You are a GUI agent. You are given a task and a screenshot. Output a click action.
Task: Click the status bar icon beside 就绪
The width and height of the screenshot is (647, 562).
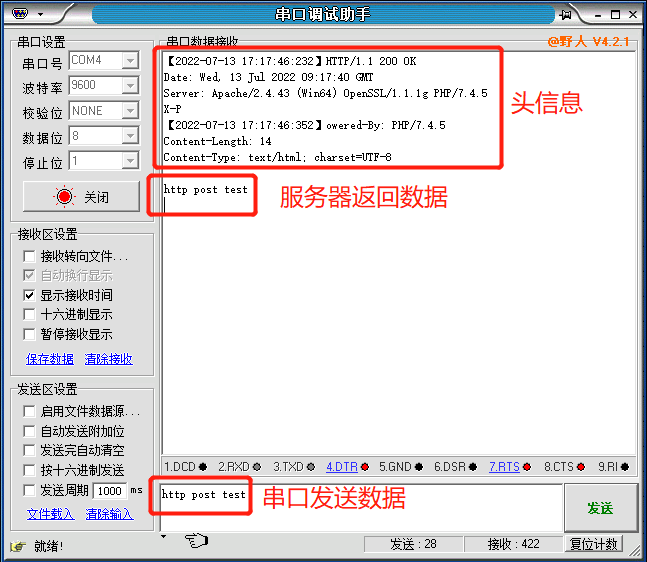click(18, 546)
